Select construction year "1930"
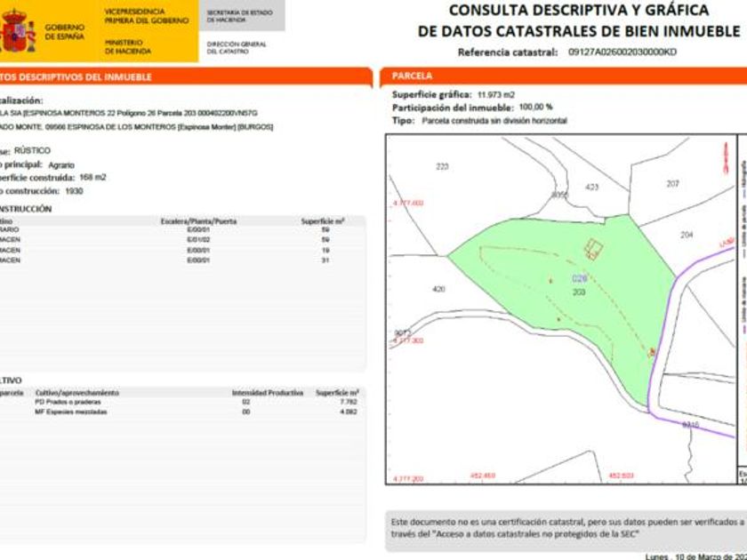Viewport: 747px width, 560px height. pos(74,191)
